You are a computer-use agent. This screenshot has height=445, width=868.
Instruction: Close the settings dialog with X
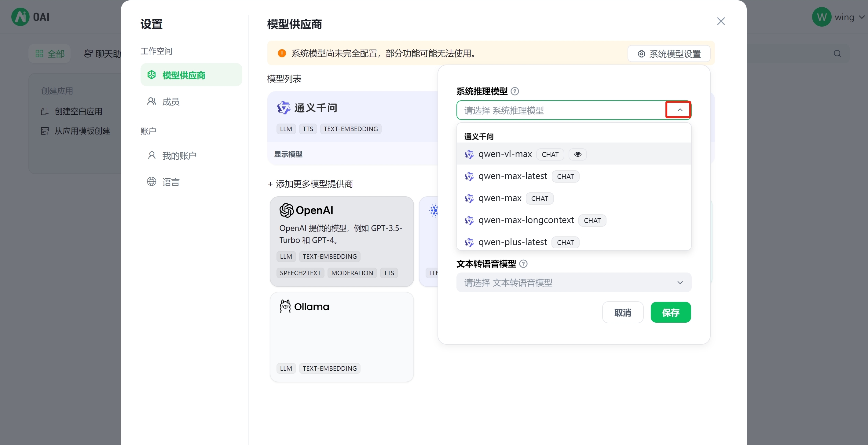pyautogui.click(x=721, y=21)
